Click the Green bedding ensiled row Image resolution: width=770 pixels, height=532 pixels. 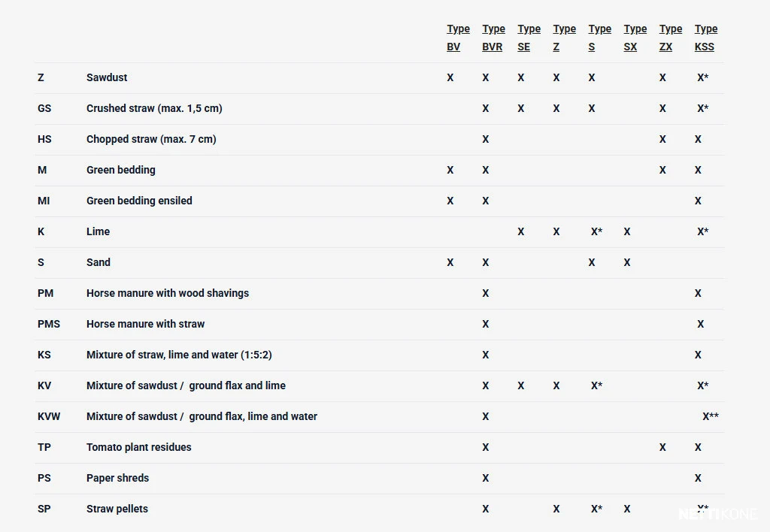(x=380, y=201)
